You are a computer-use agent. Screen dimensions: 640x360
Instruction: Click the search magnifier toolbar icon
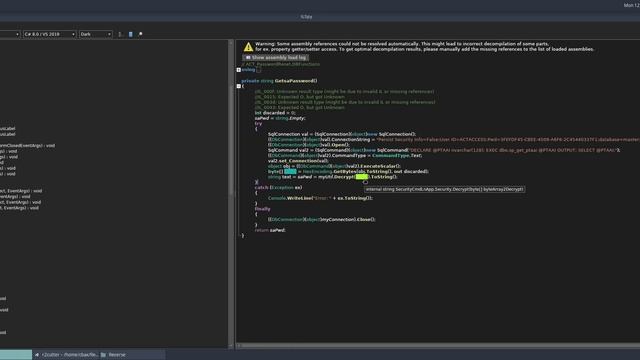click(140, 34)
